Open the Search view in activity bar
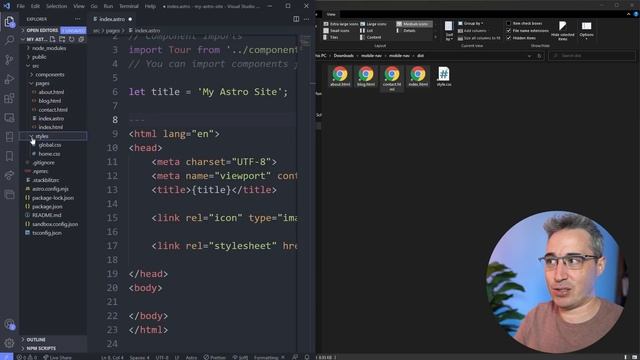 tap(9, 40)
